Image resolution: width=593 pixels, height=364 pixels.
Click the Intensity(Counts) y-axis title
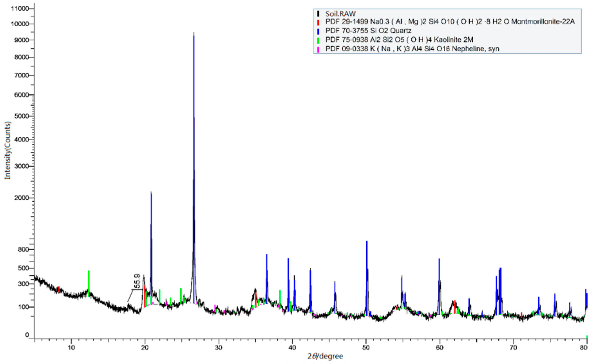pyautogui.click(x=8, y=151)
